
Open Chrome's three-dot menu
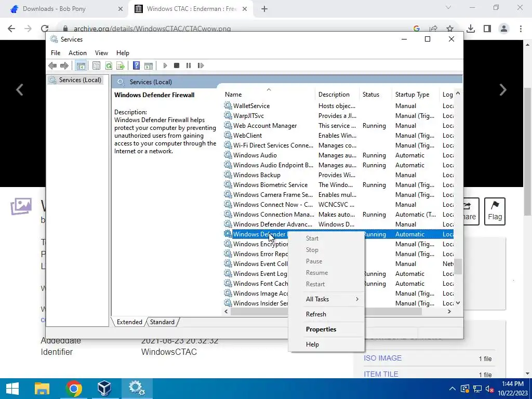pyautogui.click(x=521, y=29)
